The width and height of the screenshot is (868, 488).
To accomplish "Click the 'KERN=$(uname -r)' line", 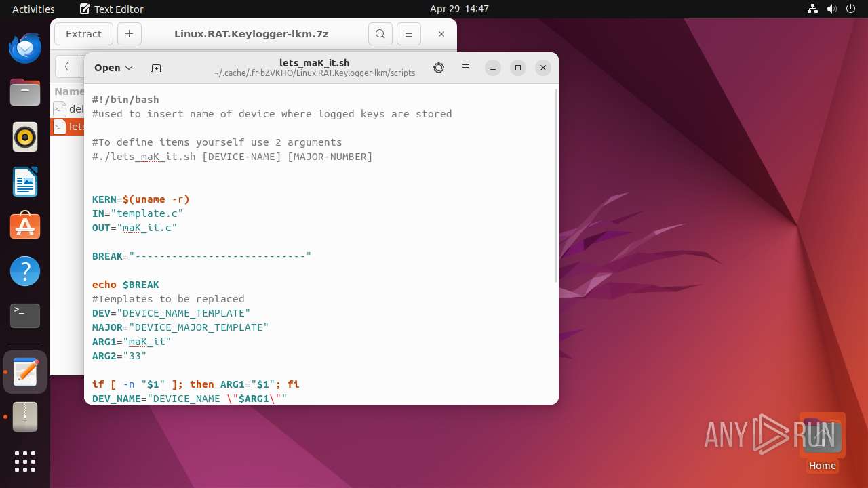I will point(141,199).
